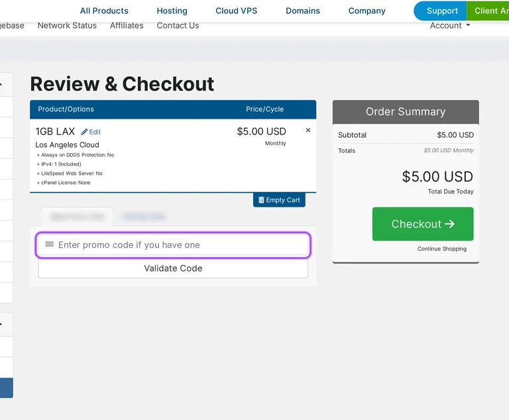509x420 pixels.
Task: Click the $5.00 USD Total Due Today amount
Action: coord(437,177)
